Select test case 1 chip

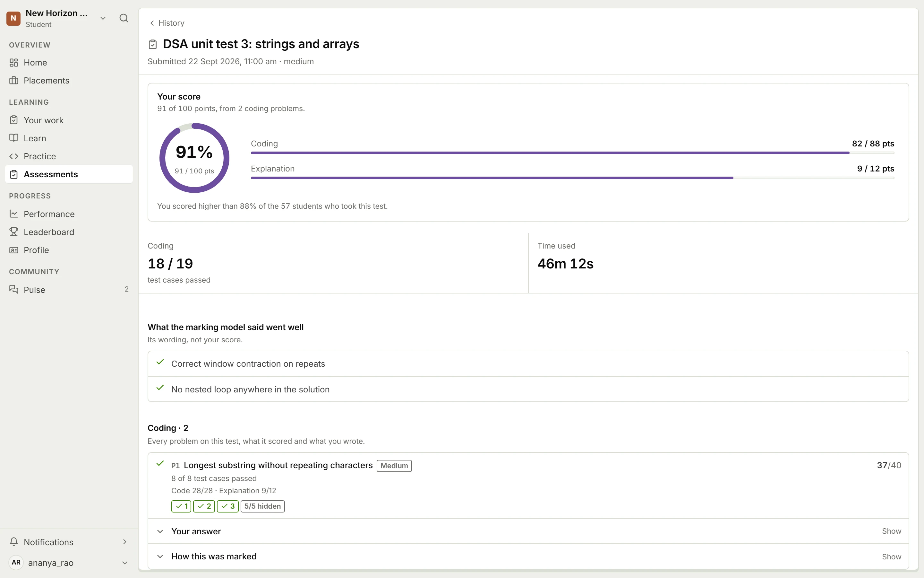click(181, 506)
